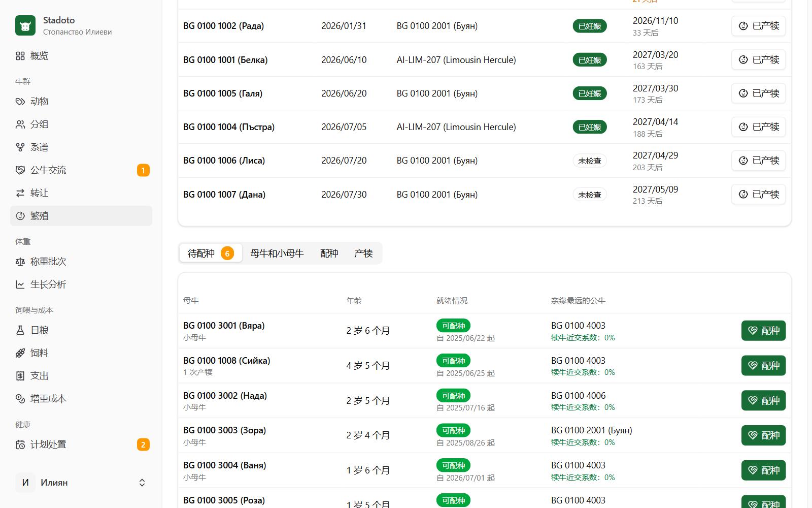Switch to the 母牛和小母牛 tab
This screenshot has width=812, height=508.
pos(277,253)
